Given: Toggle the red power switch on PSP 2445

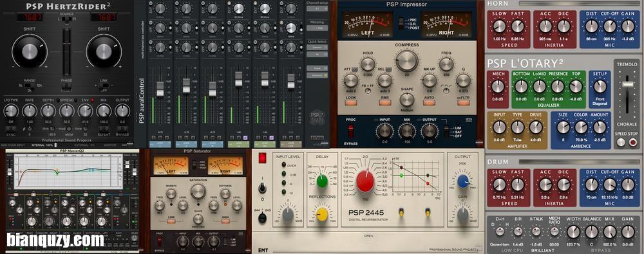Looking at the screenshot, I should click(262, 158).
